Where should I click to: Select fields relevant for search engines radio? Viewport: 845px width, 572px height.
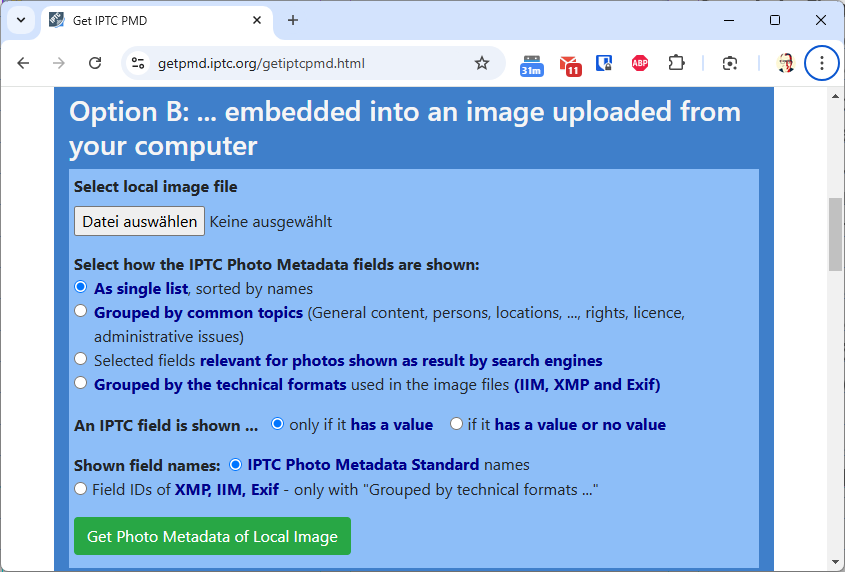81,359
